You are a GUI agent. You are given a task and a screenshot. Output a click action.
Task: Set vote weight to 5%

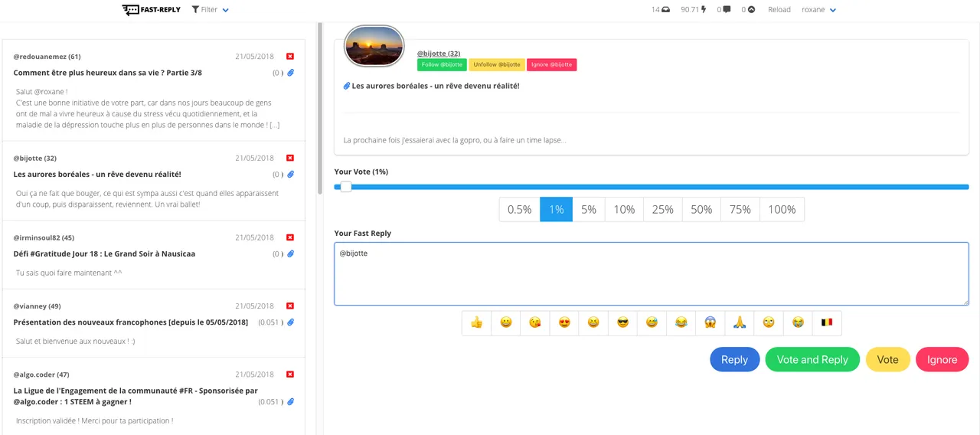coord(589,210)
